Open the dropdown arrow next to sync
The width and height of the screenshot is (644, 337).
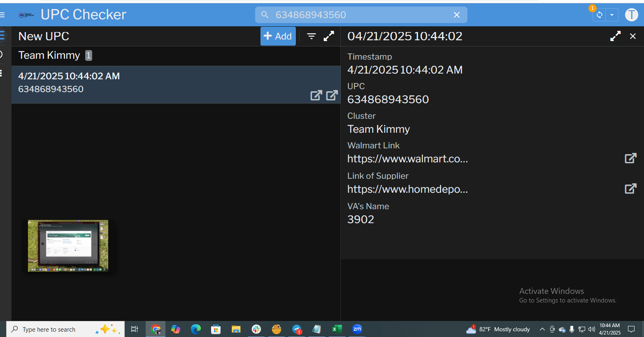tap(612, 15)
